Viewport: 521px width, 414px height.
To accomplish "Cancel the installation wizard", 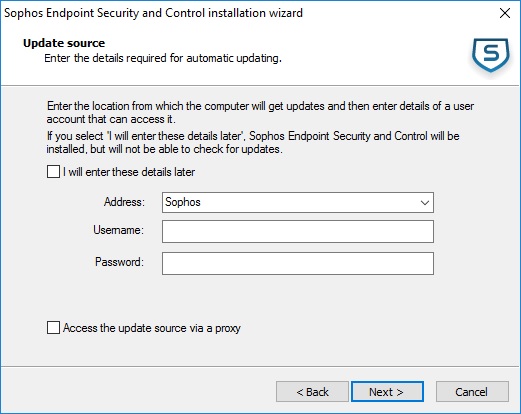I will 472,392.
